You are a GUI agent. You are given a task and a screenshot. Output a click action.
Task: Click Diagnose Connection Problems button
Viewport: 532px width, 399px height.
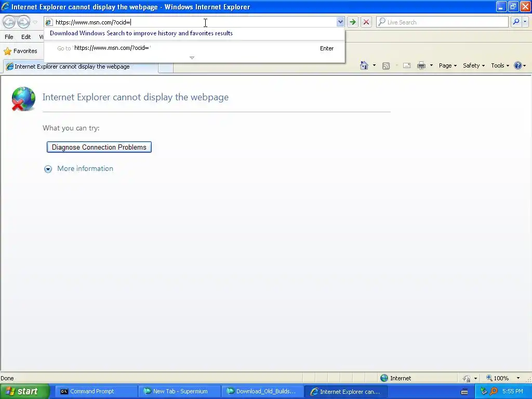[x=99, y=147]
